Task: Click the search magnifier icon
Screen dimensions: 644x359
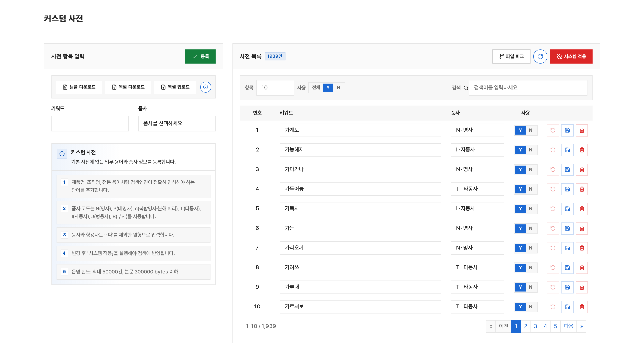Action: [x=466, y=88]
